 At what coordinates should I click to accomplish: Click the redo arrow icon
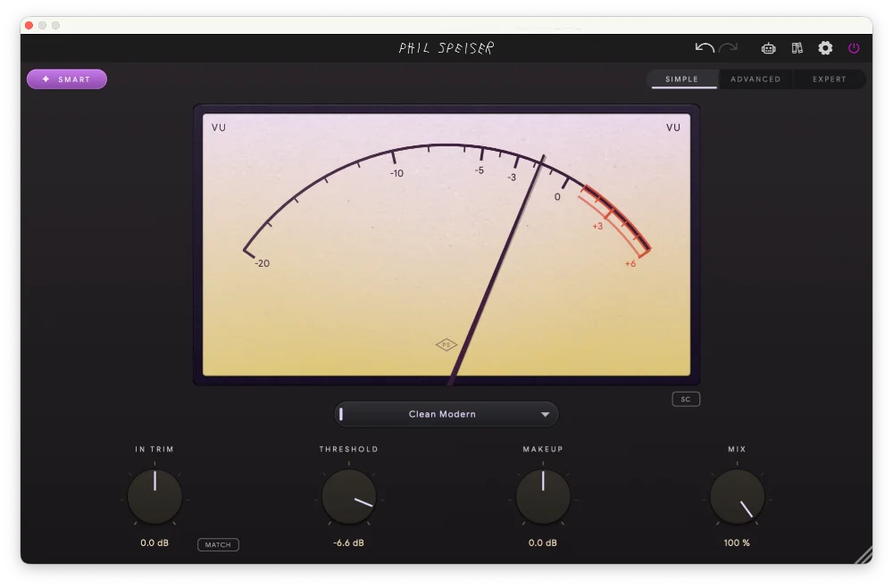point(729,48)
